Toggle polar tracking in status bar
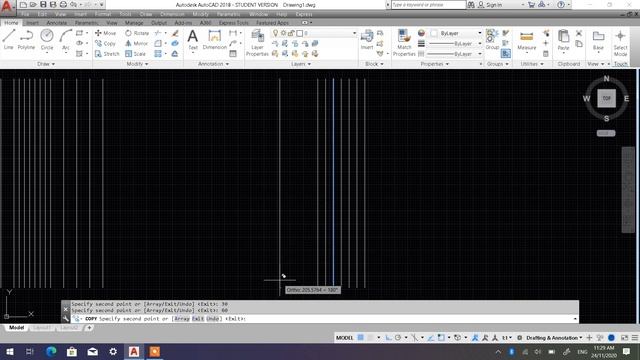The height and width of the screenshot is (360, 640). [398, 338]
